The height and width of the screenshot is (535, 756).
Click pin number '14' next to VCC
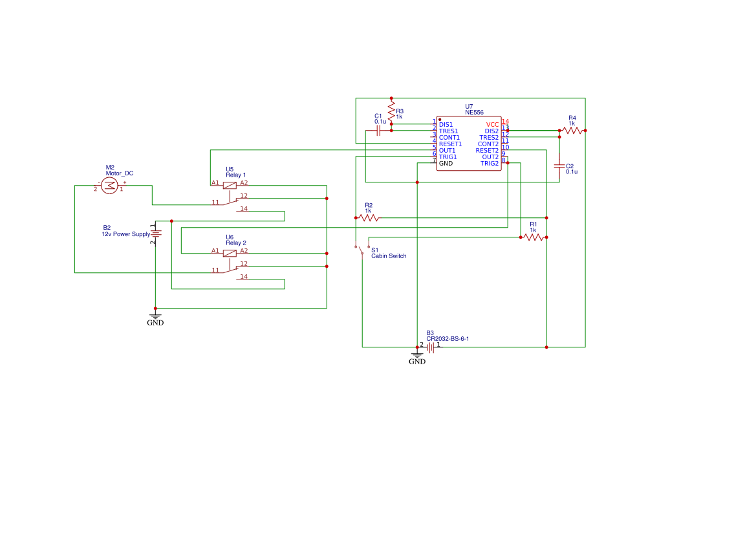(505, 122)
